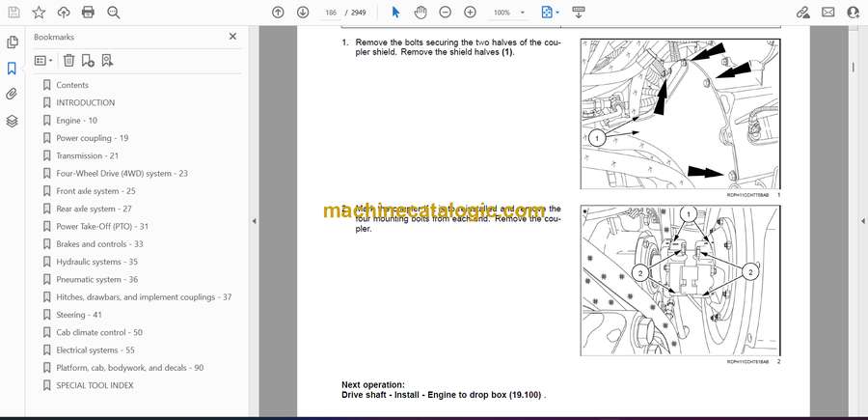The image size is (868, 420).
Task: Open the fit page options dropdown
Action: (x=551, y=13)
